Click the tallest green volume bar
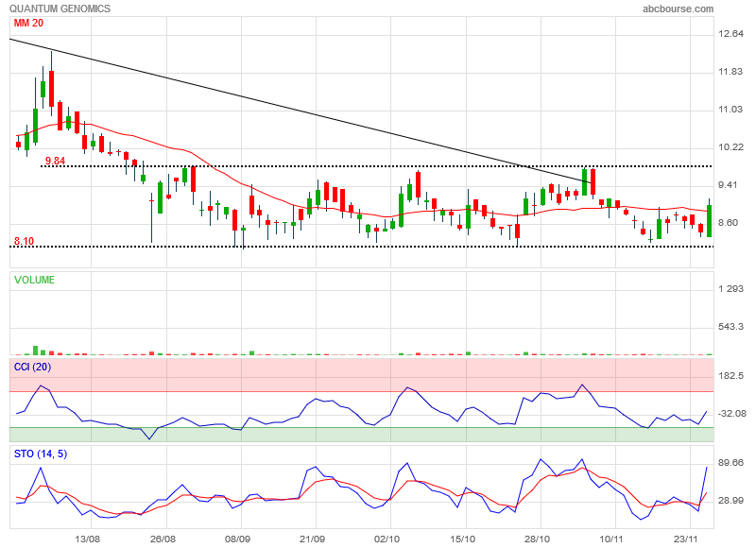 (x=35, y=351)
